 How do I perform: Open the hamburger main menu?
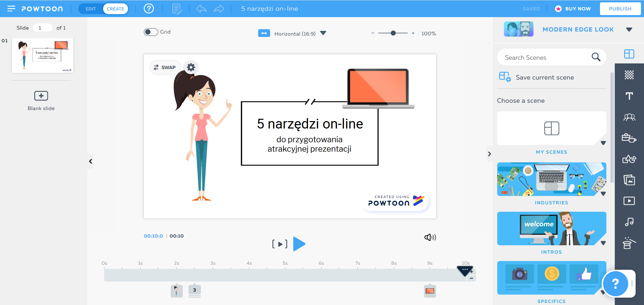tap(11, 9)
